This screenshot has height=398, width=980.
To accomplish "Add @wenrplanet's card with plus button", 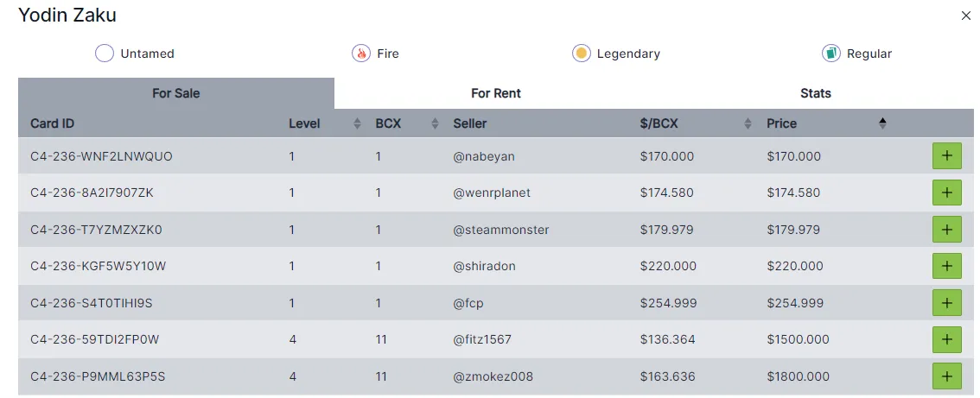I will 946,193.
